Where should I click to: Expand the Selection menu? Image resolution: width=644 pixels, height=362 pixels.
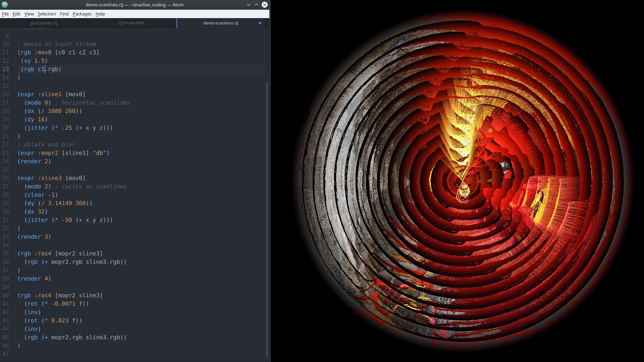click(x=47, y=14)
